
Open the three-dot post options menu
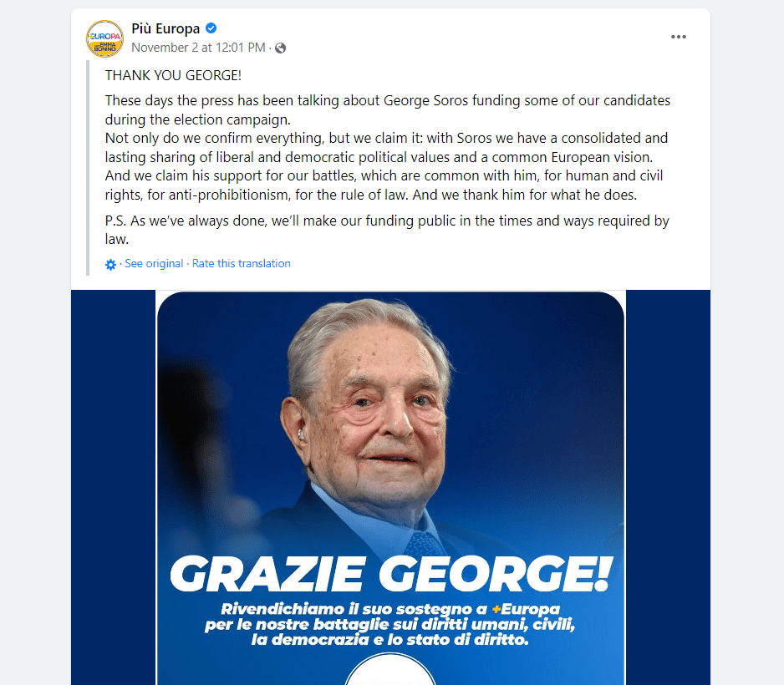pos(679,37)
